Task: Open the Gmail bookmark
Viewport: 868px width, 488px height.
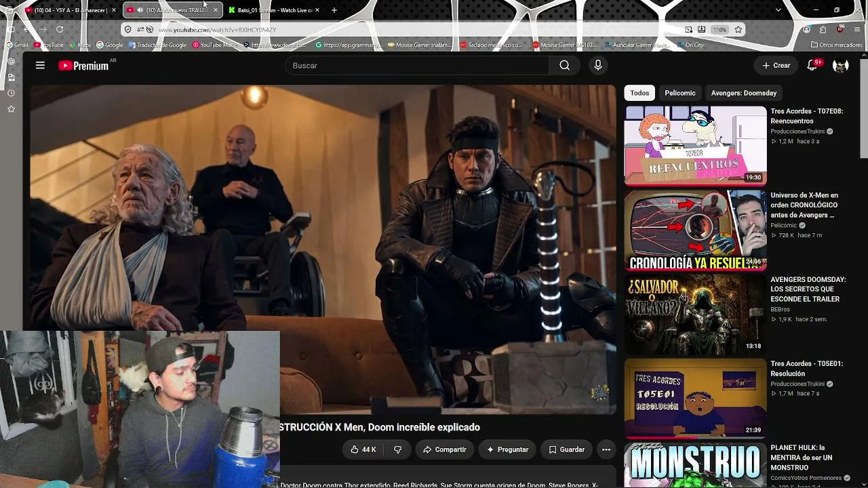Action: pyautogui.click(x=18, y=45)
